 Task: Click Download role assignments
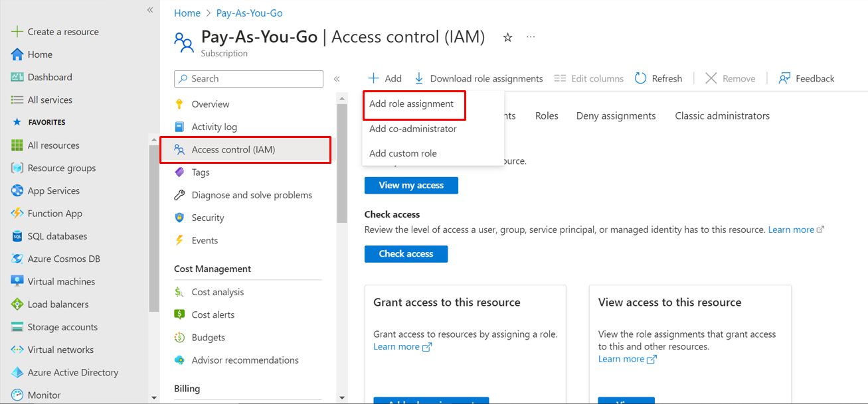pos(478,78)
